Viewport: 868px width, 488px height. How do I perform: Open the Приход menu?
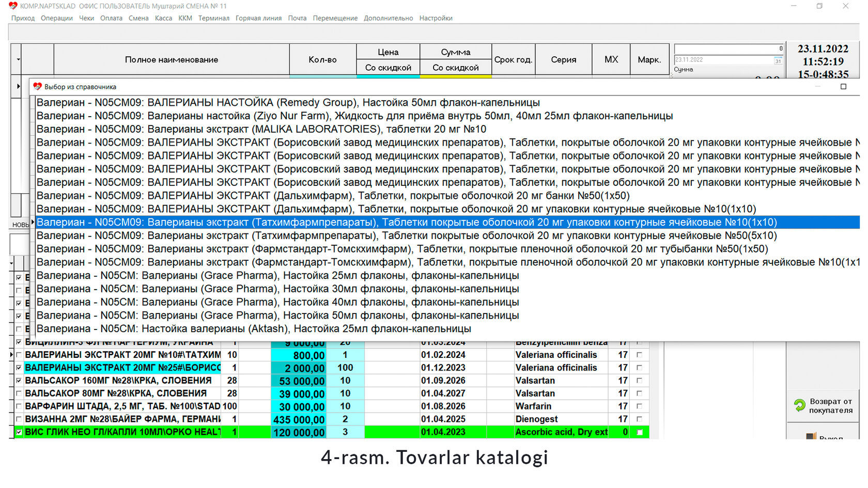coord(23,18)
